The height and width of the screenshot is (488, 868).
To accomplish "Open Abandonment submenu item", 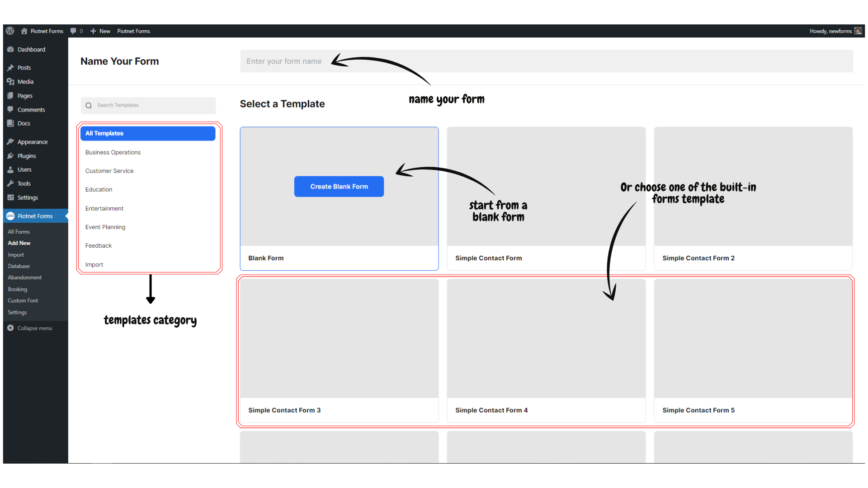I will pos(24,277).
